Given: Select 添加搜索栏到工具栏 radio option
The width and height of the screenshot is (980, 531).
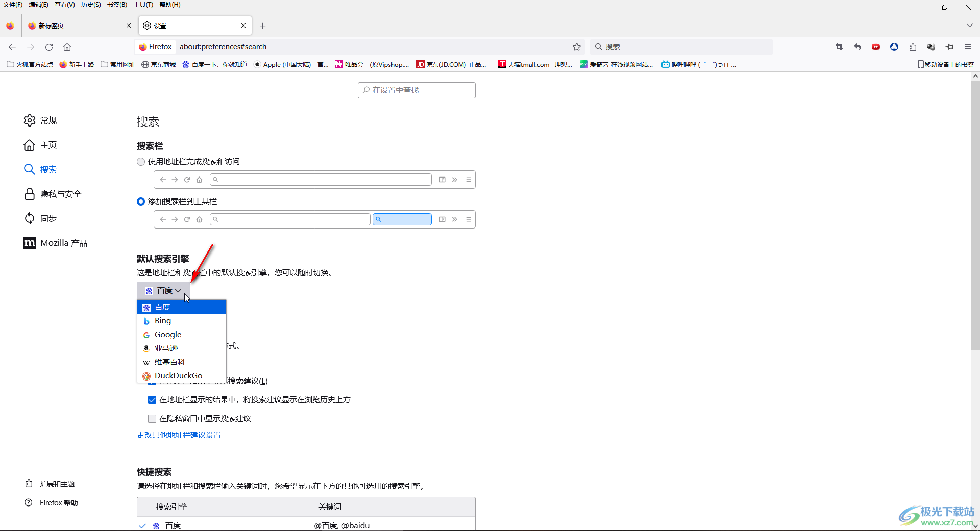Looking at the screenshot, I should 141,201.
